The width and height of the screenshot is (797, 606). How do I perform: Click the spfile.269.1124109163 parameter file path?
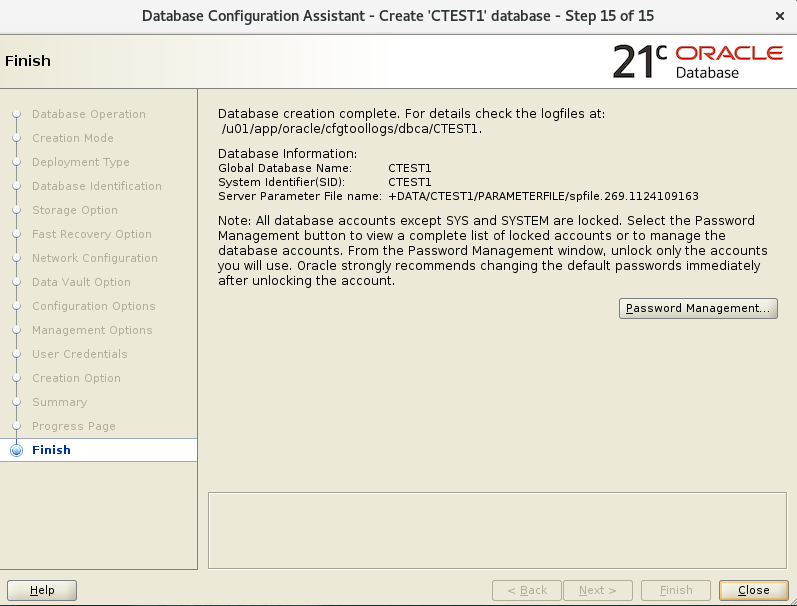543,196
